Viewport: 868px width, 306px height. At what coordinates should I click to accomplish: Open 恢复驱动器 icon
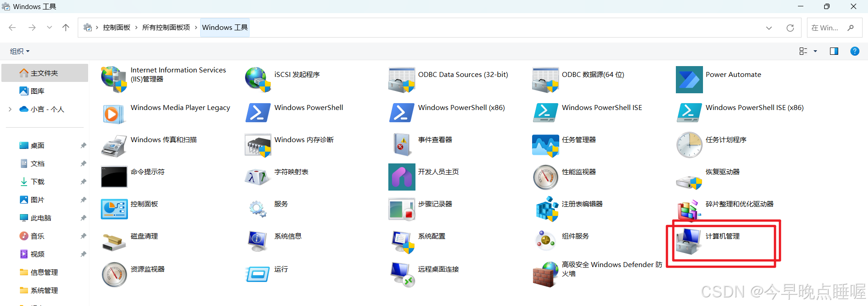[x=689, y=181]
